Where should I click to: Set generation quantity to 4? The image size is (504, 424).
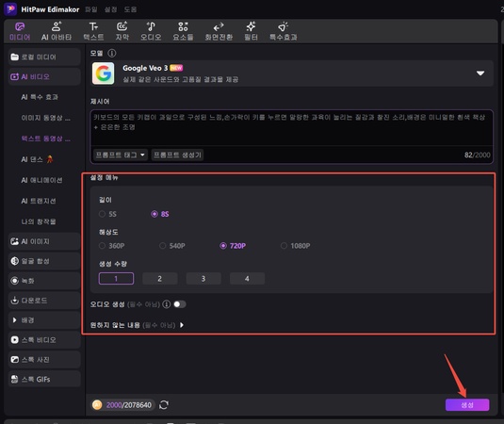(x=247, y=278)
